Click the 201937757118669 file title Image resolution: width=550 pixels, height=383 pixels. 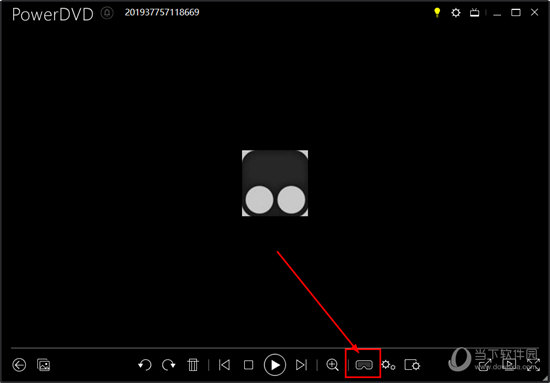click(x=162, y=12)
